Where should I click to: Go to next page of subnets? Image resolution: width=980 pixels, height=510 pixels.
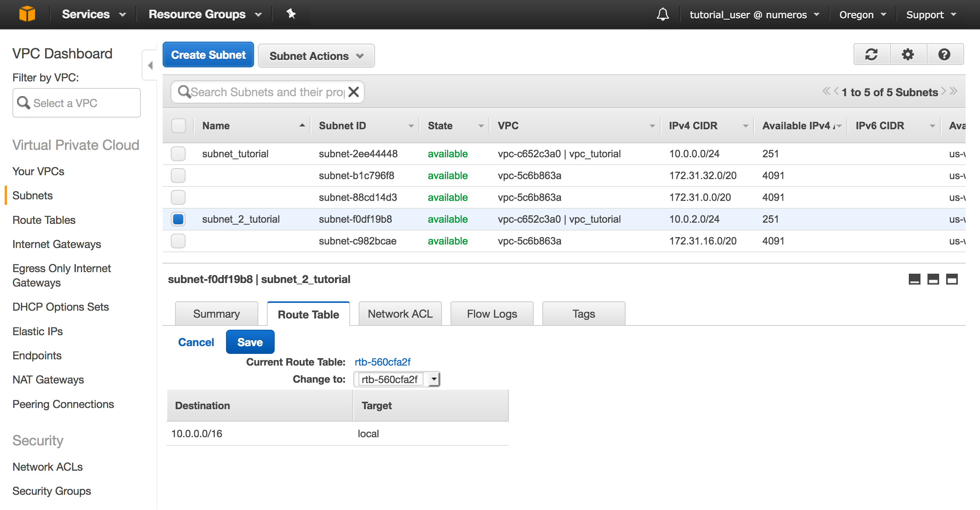[x=943, y=91]
